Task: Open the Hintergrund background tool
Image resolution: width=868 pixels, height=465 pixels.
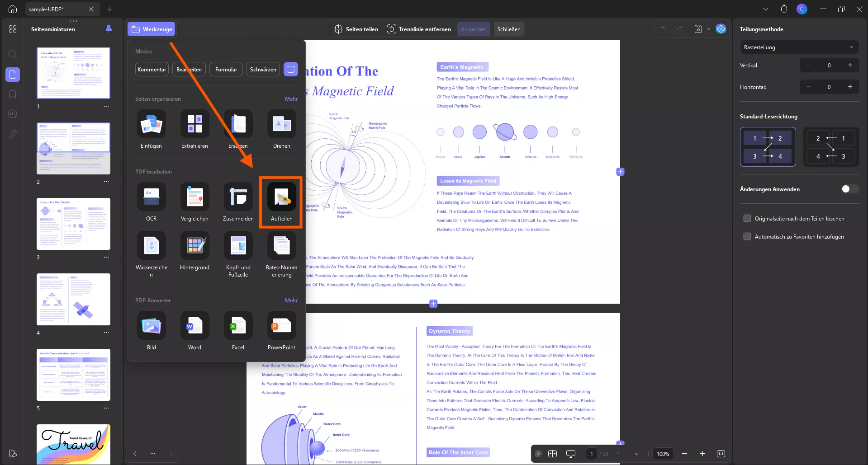Action: click(x=194, y=251)
